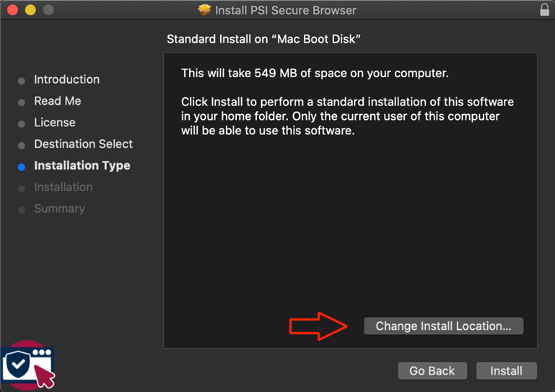
Task: Select the License step in sidebar
Action: 55,123
